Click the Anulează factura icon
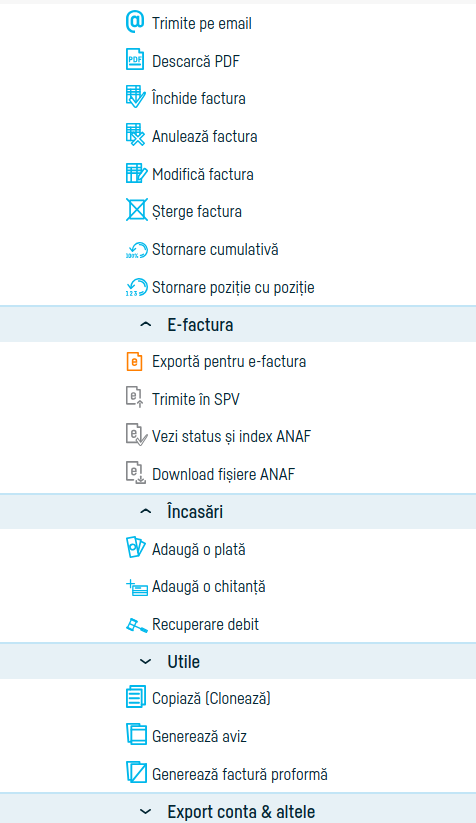Image resolution: width=476 pixels, height=823 pixels. coord(135,135)
